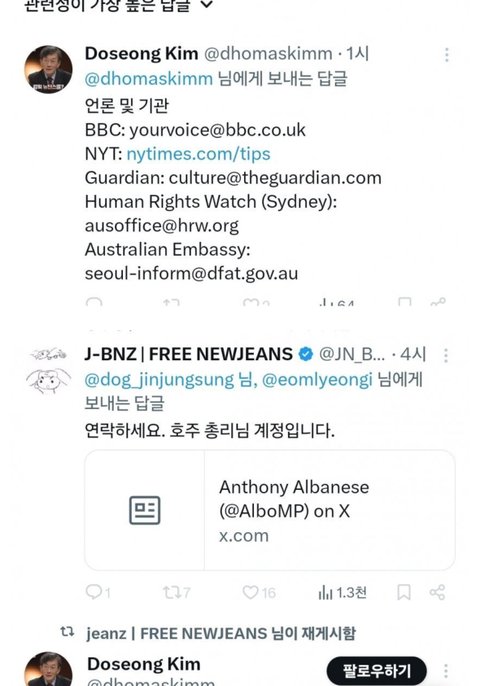Viewport: 480px width, 686px height.
Task: Open the reply sort order dropdown chevron
Action: pyautogui.click(x=207, y=4)
